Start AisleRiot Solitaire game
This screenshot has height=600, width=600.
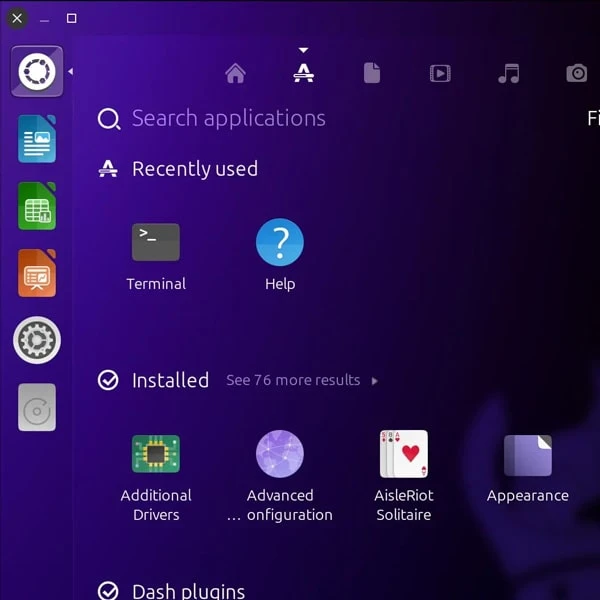coord(404,455)
